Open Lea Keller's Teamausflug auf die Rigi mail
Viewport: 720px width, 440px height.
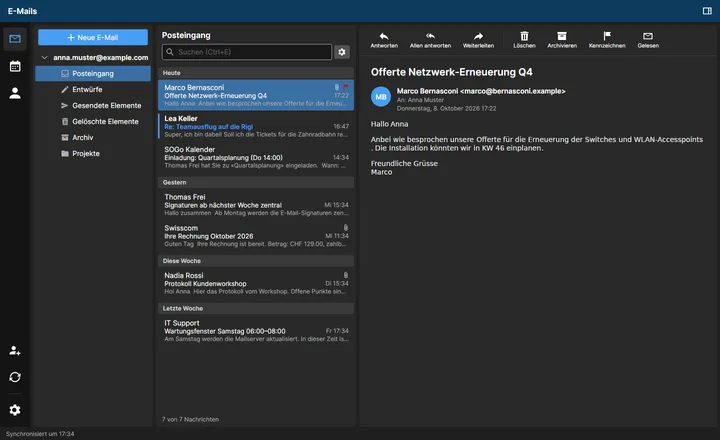pyautogui.click(x=256, y=126)
